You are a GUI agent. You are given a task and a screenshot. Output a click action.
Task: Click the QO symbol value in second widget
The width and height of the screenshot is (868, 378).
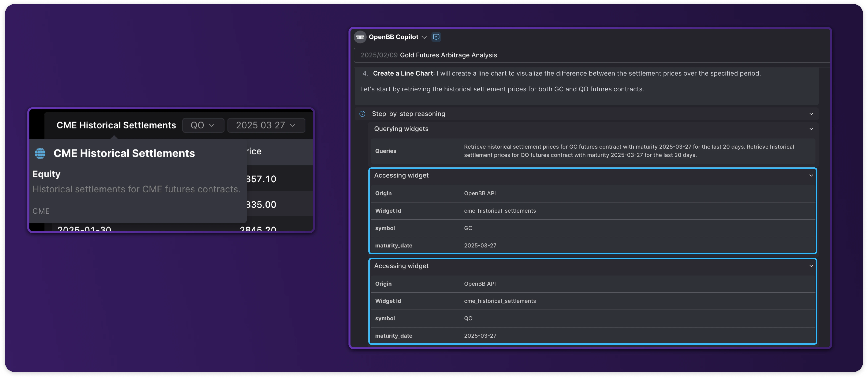tap(468, 318)
